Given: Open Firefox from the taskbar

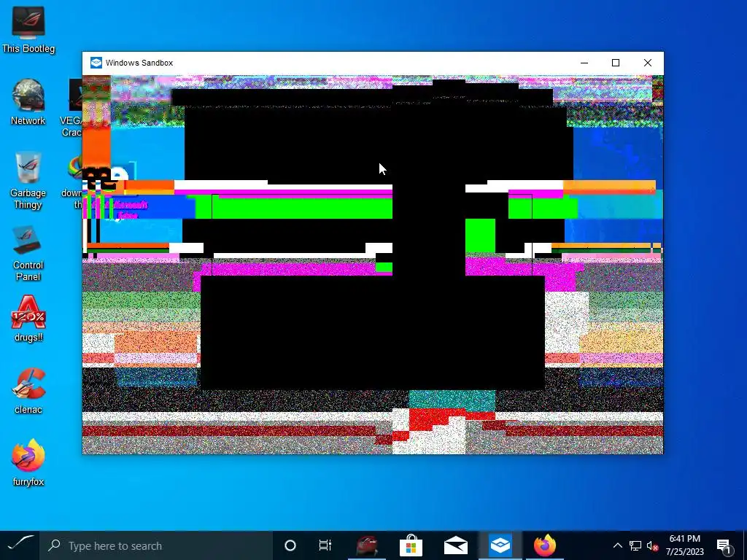Looking at the screenshot, I should tap(545, 545).
